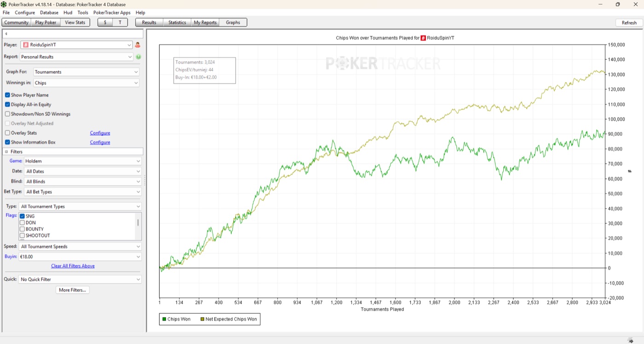Click the PokerTracker app icon in title bar
Viewport: 644px width, 344px height.
pyautogui.click(x=4, y=4)
